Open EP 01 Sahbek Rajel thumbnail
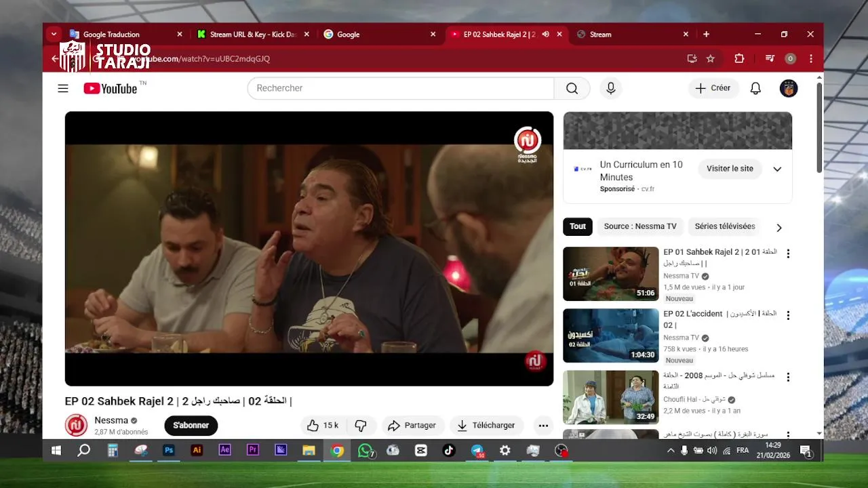The image size is (868, 488). (611, 274)
